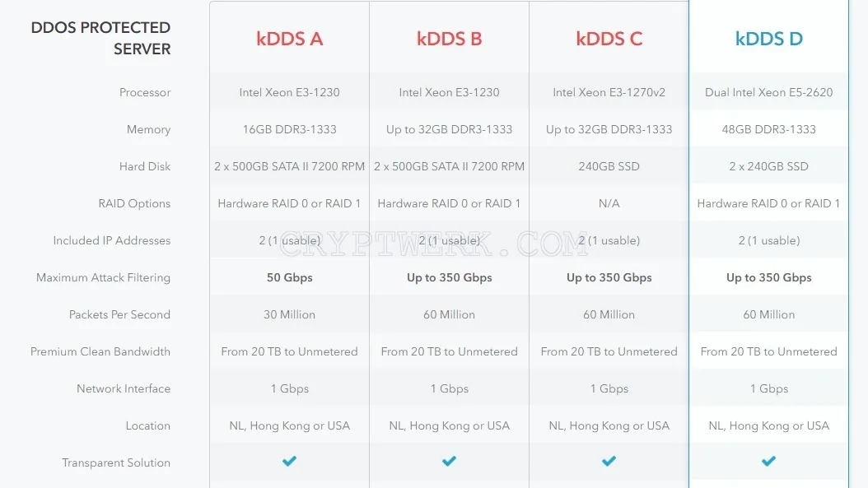Screen dimensions: 868x488
Task: Click the kDDS A transparent solution checkmark
Action: 290,461
